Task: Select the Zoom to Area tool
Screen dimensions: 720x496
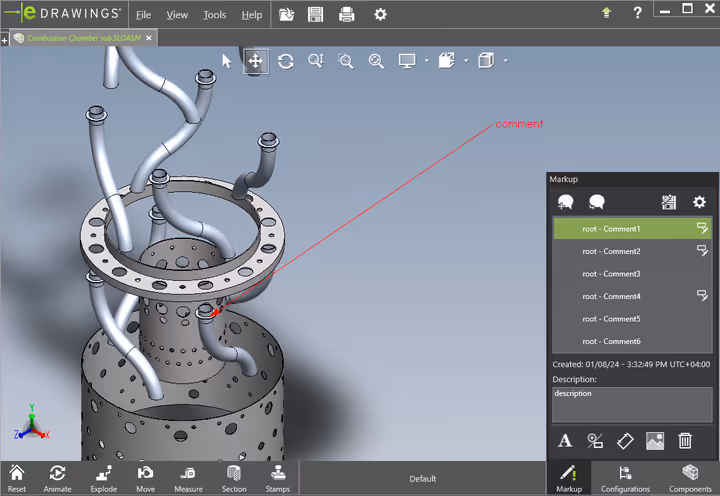Action: coord(345,61)
